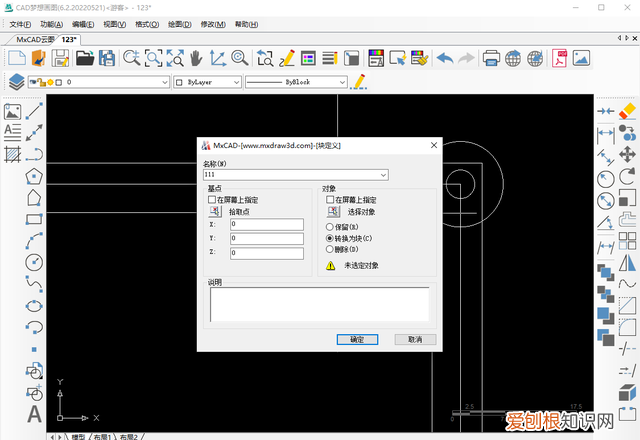Enable 在屏幕上指定 under 基点
Image resolution: width=640 pixels, height=440 pixels.
212,200
